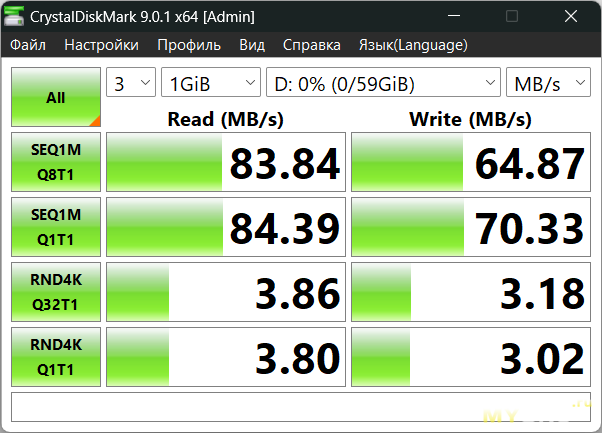Image resolution: width=602 pixels, height=433 pixels.
Task: Click the 3.02 write result
Action: (x=471, y=357)
